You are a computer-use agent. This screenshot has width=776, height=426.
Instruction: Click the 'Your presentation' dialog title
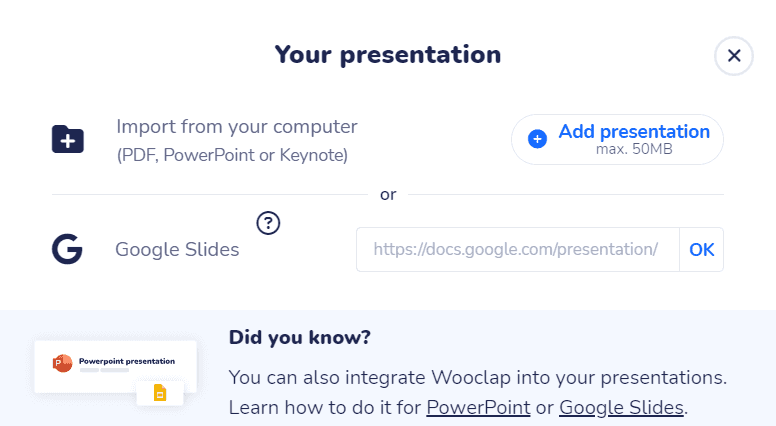tap(388, 54)
